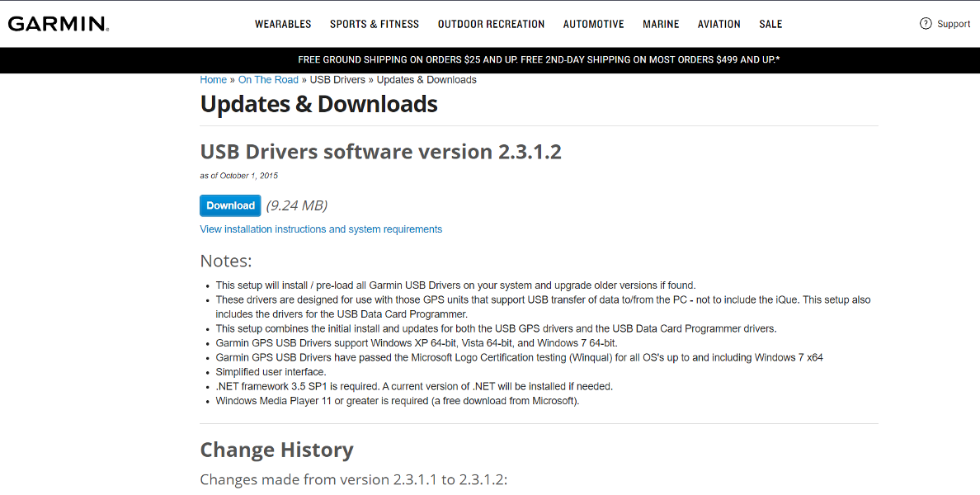The image size is (980, 495).
Task: Click the (9.24 MB) file size text
Action: (297, 205)
